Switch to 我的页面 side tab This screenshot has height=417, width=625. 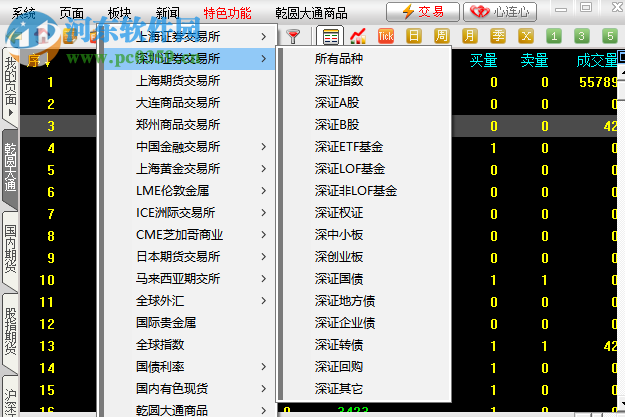click(10, 86)
